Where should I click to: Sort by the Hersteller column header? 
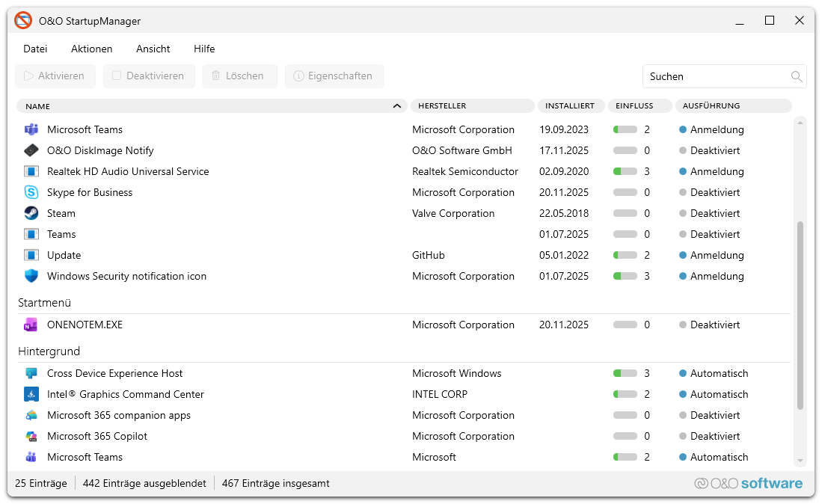472,106
